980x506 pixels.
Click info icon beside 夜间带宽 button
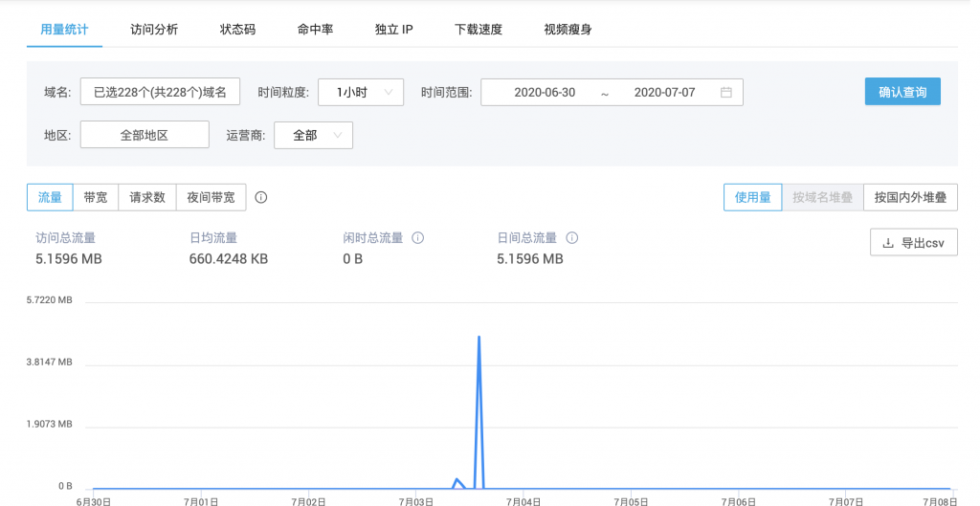coord(261,198)
